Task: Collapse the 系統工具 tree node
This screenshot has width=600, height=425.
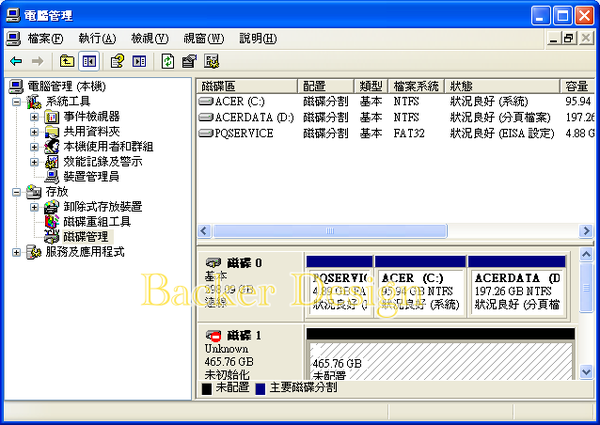Action: point(16,102)
